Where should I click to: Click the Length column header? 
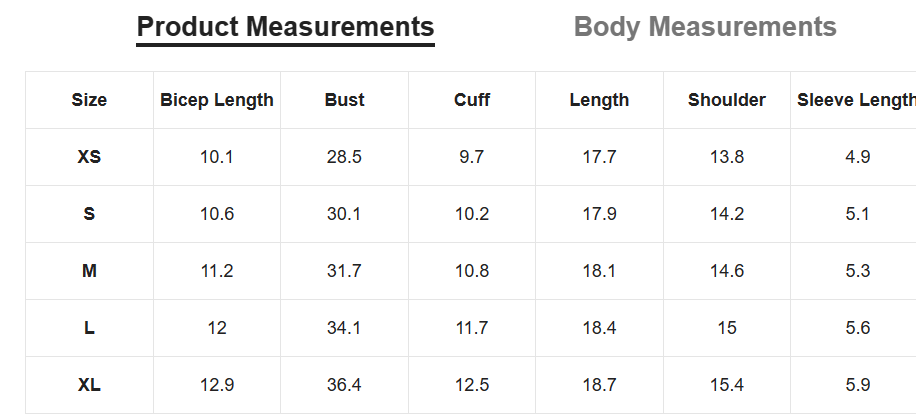[599, 100]
